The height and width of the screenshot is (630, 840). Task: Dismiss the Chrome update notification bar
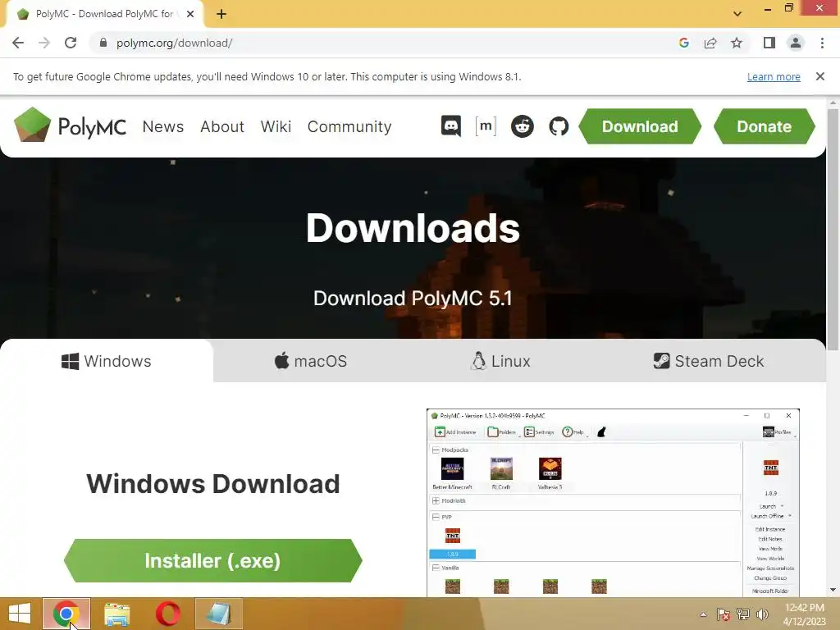pos(820,76)
